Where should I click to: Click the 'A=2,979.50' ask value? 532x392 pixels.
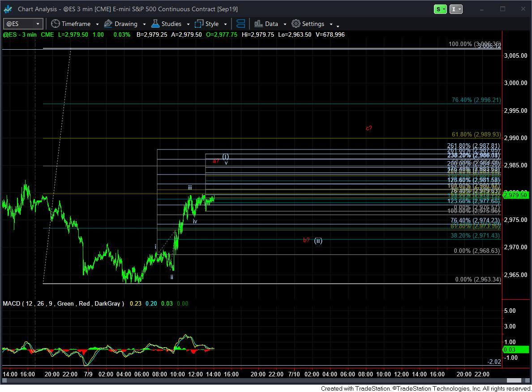187,34
